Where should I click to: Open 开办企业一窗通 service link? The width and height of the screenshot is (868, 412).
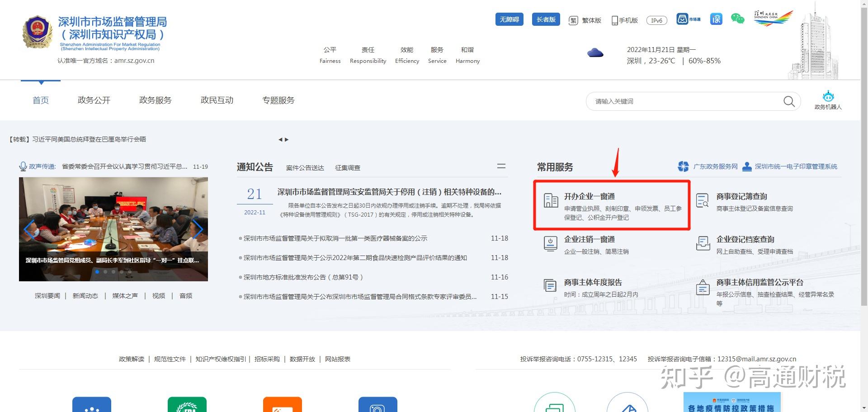pyautogui.click(x=590, y=196)
